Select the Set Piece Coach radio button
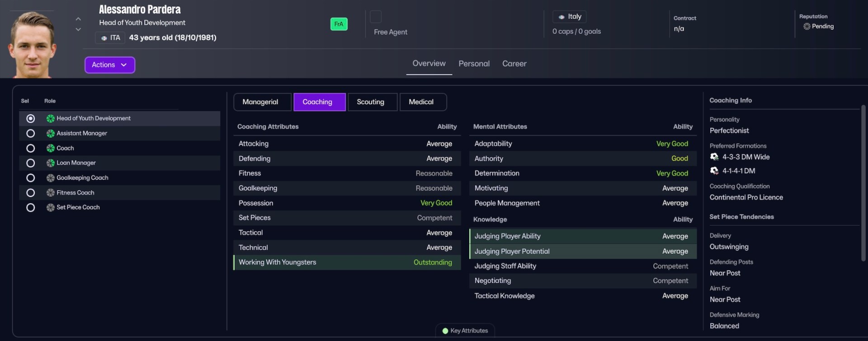 pos(30,208)
